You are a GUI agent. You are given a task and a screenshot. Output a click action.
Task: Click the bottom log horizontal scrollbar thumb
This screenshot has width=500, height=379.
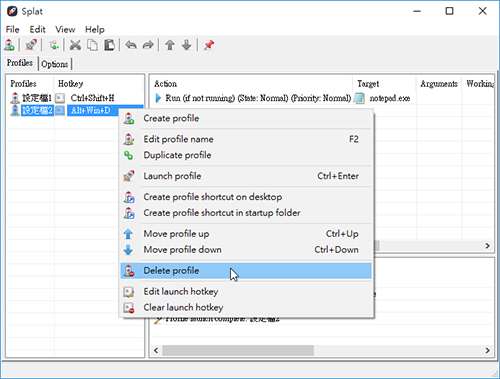coord(238,350)
